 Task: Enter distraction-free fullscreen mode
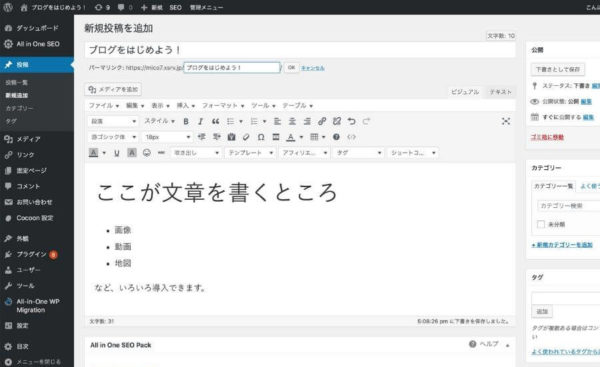point(506,121)
